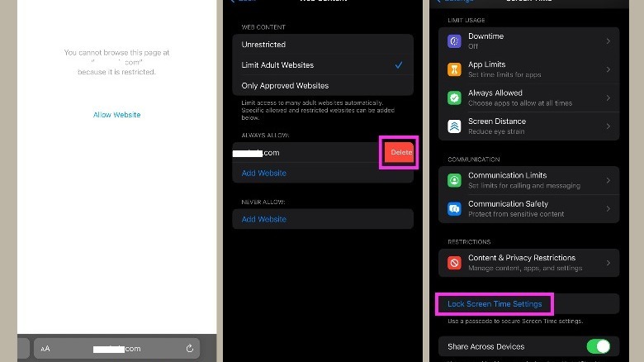This screenshot has width=644, height=362.
Task: Tap the Communication Limits icon
Action: pyautogui.click(x=454, y=180)
